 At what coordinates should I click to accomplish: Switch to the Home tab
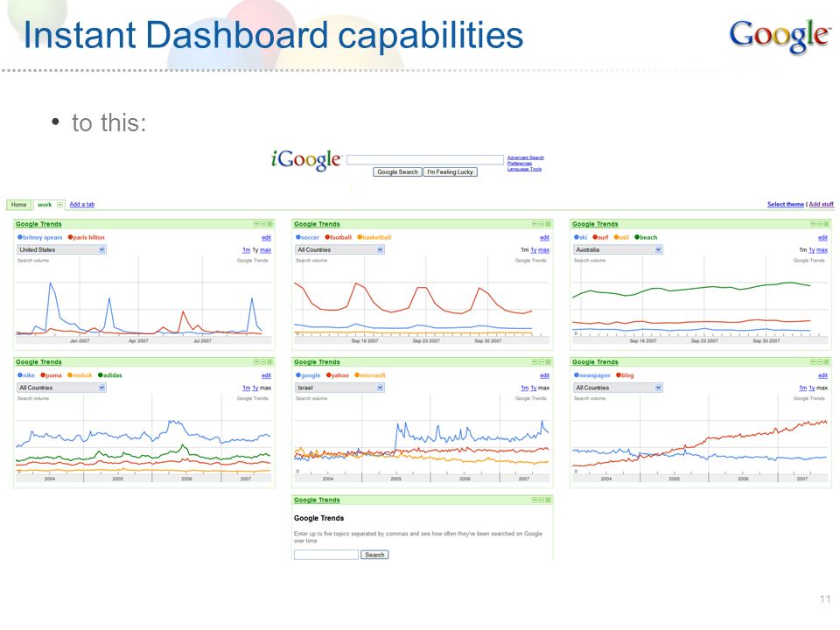pyautogui.click(x=18, y=205)
